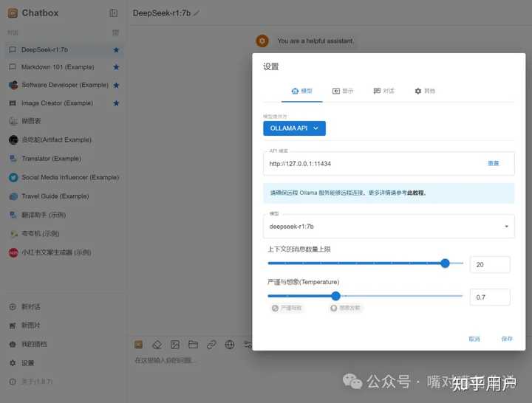Click the Temperature slider handle
Image resolution: width=532 pixels, height=403 pixels.
point(335,296)
